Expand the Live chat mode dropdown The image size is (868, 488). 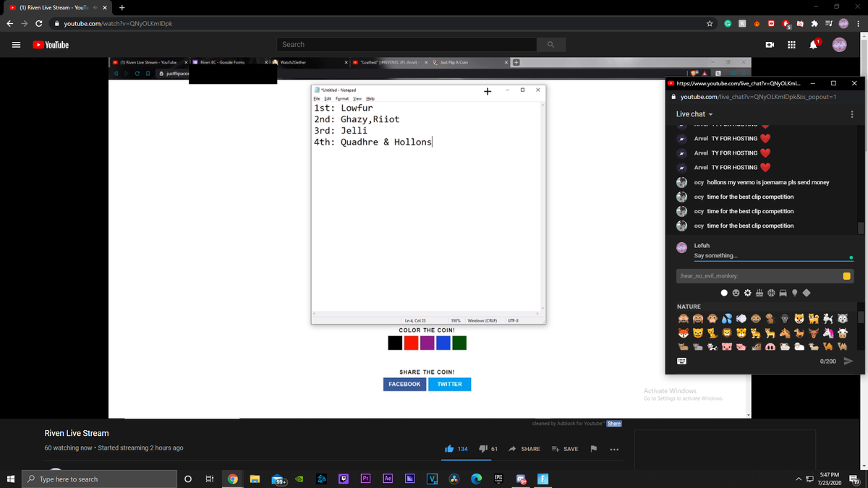click(x=694, y=114)
